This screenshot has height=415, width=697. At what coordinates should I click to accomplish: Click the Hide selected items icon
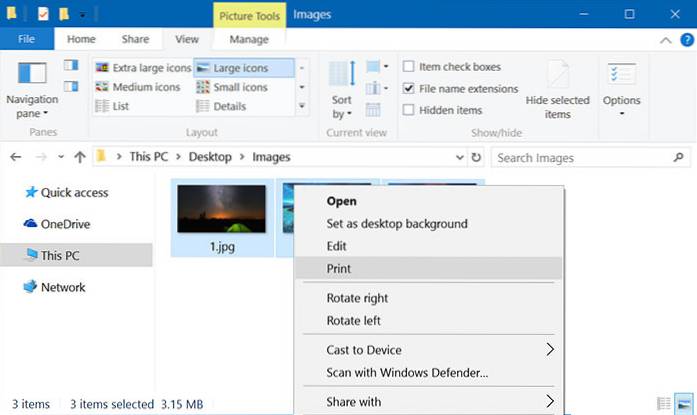click(x=557, y=77)
